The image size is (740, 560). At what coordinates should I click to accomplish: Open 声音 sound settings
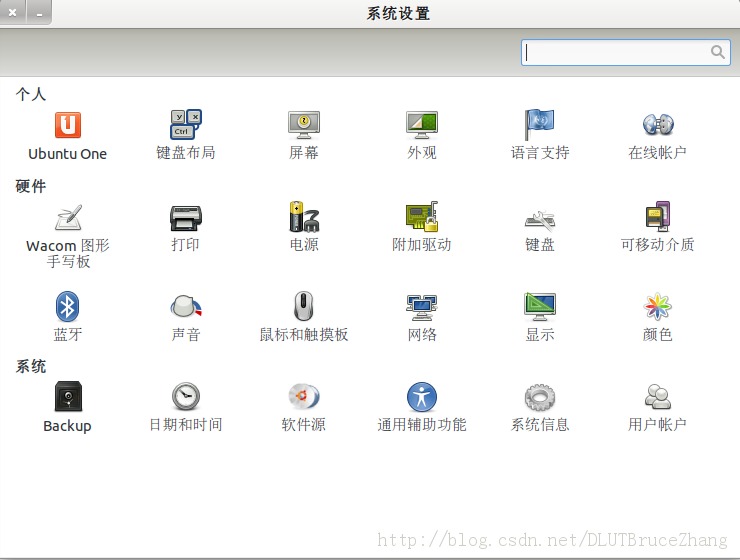point(186,307)
